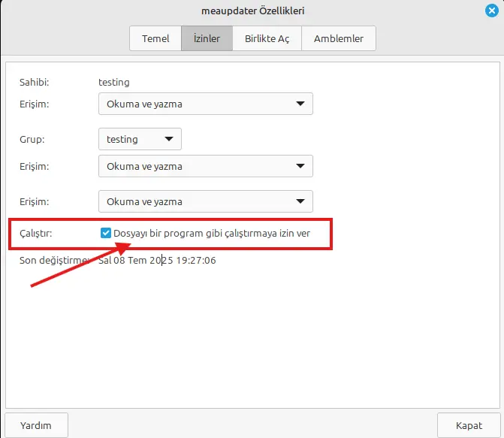This screenshot has height=438, width=504.
Task: Click the 'Grup:' label
Action: pos(32,140)
